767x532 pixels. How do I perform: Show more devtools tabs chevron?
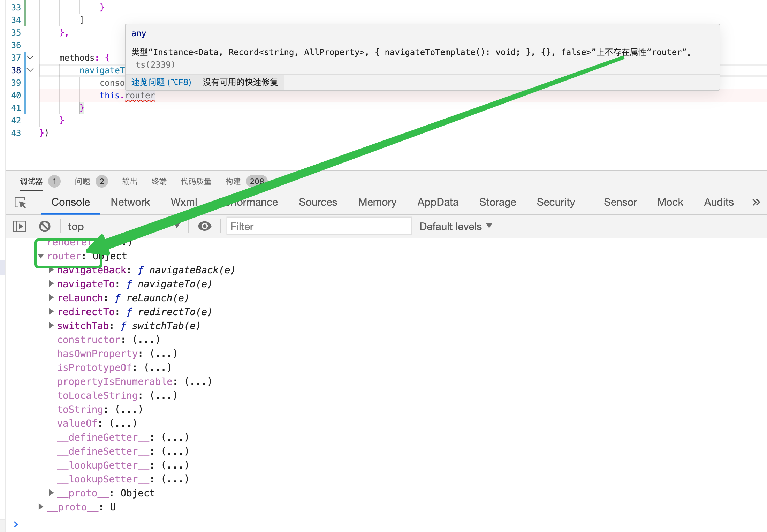click(x=756, y=202)
